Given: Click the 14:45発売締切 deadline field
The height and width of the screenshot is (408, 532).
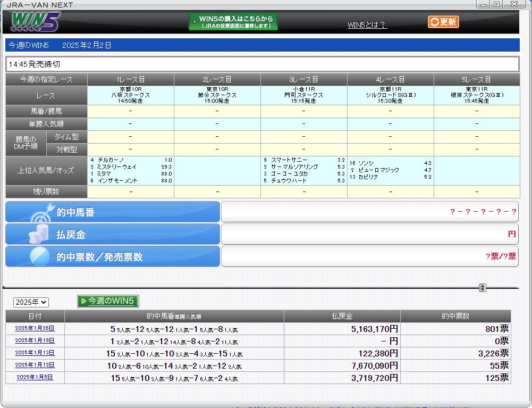Looking at the screenshot, I should click(x=263, y=64).
